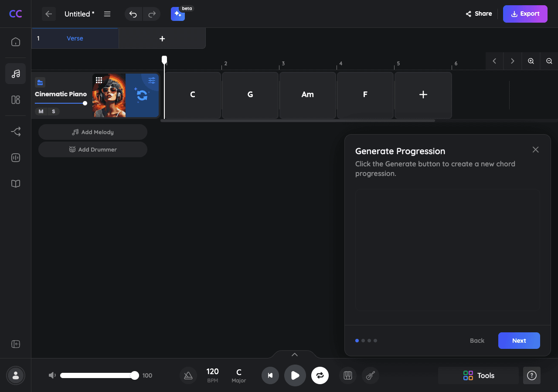Open the hamburger menu beside Untitled
Screen dimensions: 558x392
point(107,14)
